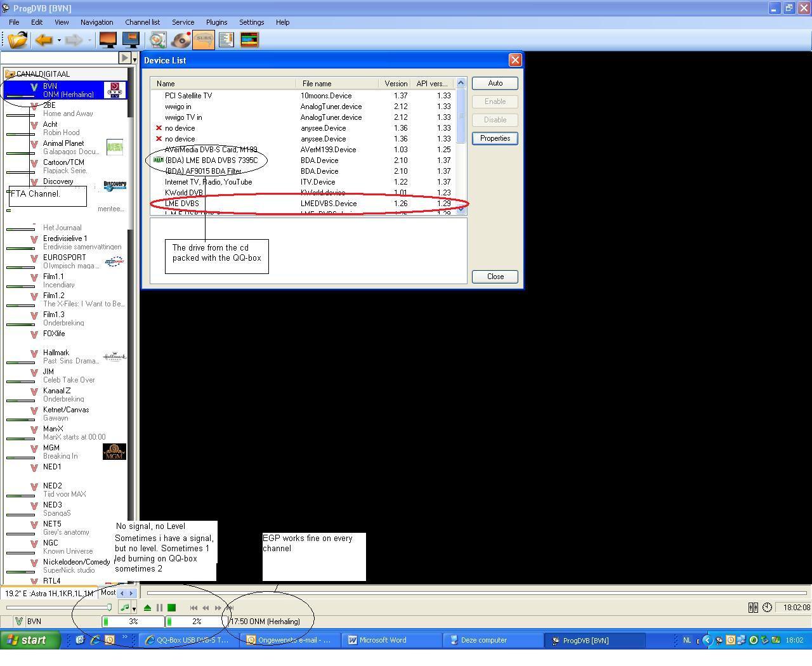Viewport: 812px width, 666px height.
Task: Open the Plugins menu
Action: [216, 22]
